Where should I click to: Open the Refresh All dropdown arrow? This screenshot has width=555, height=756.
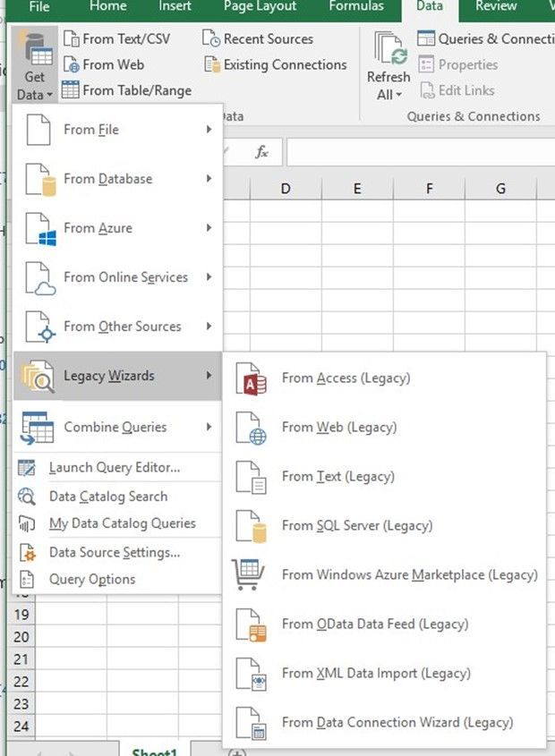pyautogui.click(x=398, y=95)
